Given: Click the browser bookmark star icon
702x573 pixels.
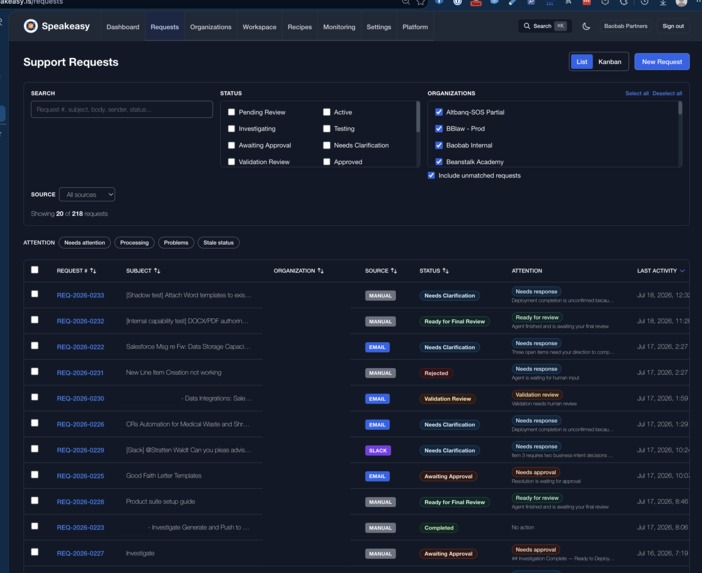Looking at the screenshot, I should pos(421,2).
